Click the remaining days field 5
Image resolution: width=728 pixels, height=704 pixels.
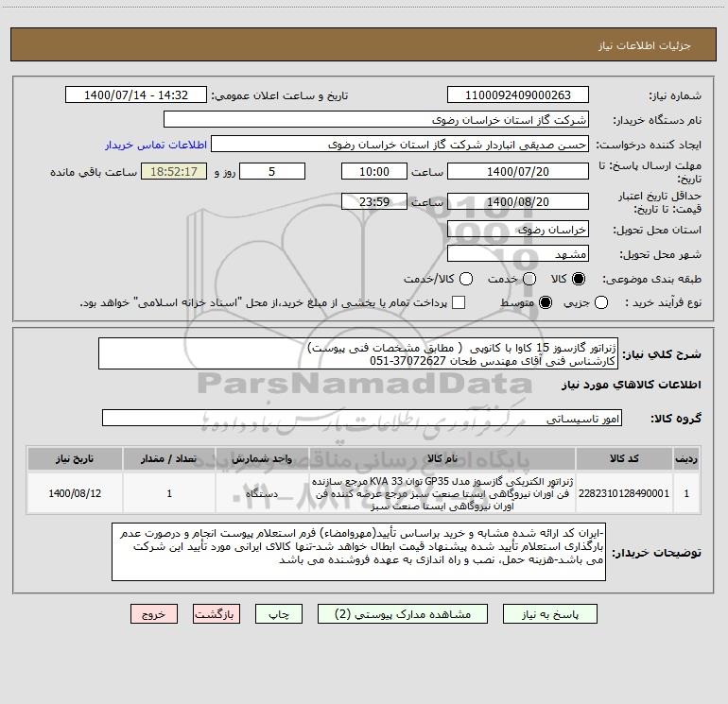click(x=272, y=171)
